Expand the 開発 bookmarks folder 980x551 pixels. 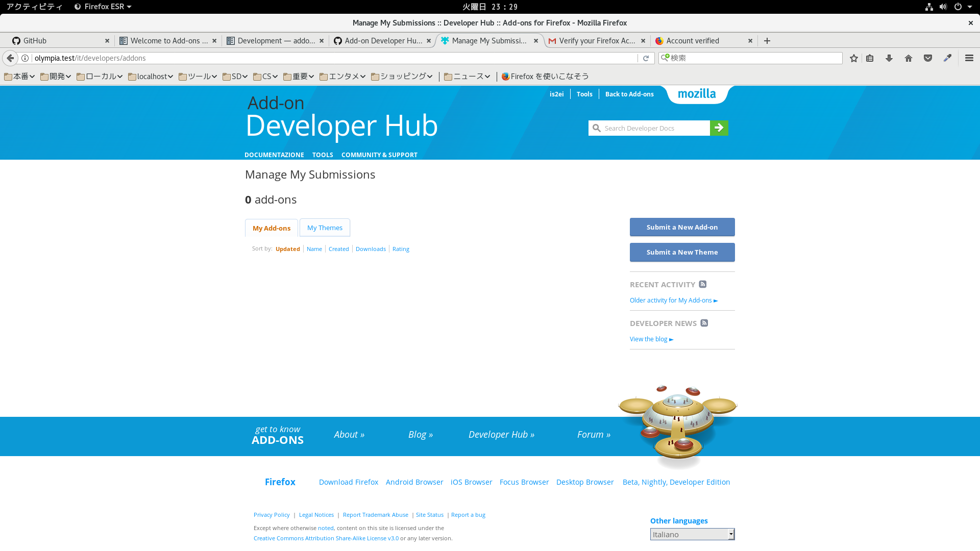[x=56, y=77]
